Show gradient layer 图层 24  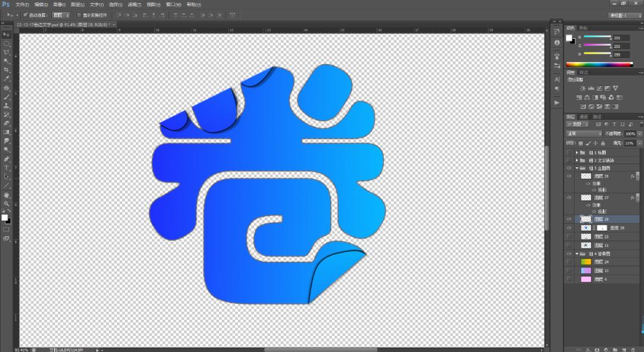pos(569,262)
